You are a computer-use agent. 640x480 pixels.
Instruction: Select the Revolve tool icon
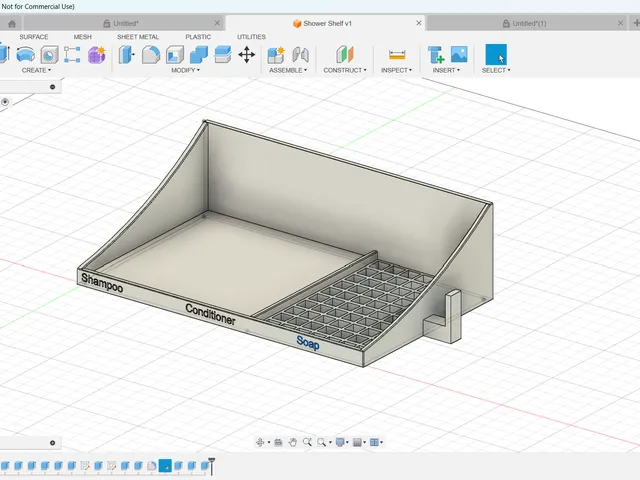(25, 54)
